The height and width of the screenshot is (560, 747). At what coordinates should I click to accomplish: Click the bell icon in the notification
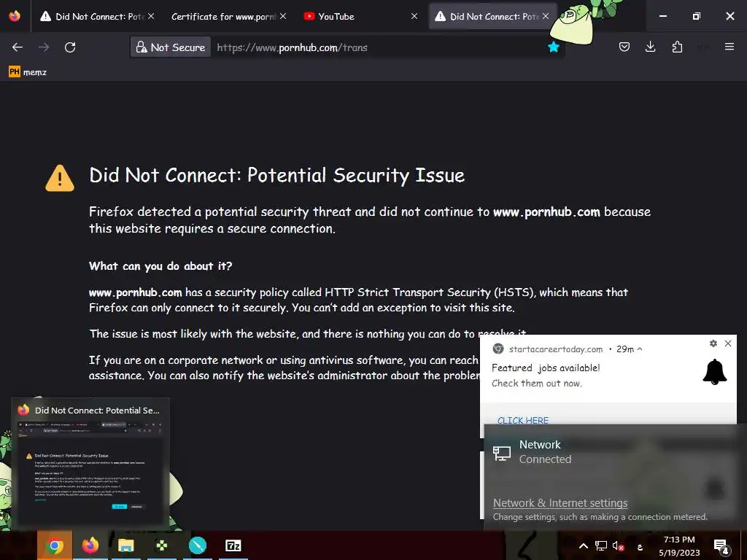coord(715,372)
